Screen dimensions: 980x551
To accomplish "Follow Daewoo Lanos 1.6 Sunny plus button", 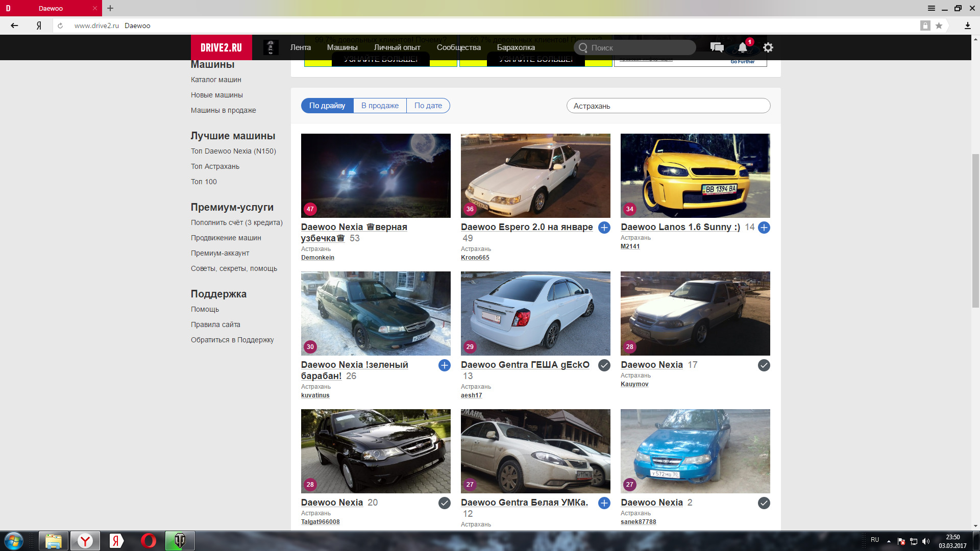I will pyautogui.click(x=764, y=228).
